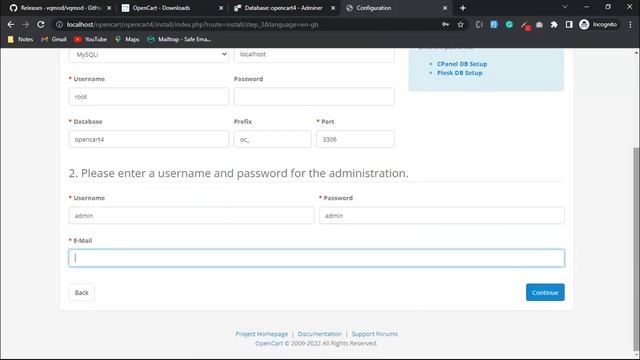The width and height of the screenshot is (640, 360).
Task: Open the Plesk DB Setup link
Action: 460,73
